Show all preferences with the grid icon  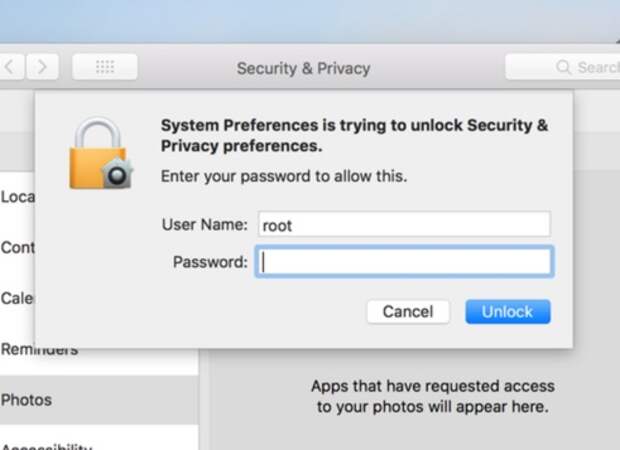pyautogui.click(x=105, y=68)
